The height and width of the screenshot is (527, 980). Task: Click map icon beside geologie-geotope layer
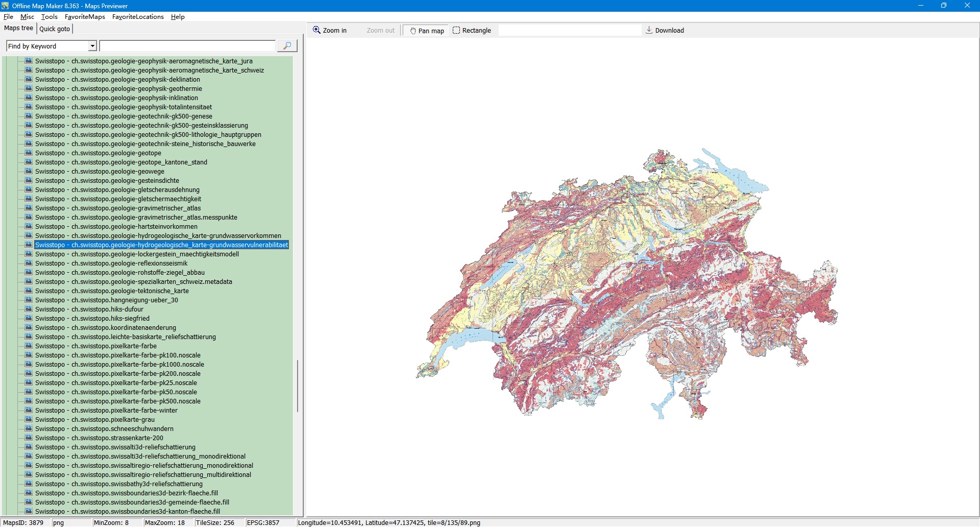point(29,153)
